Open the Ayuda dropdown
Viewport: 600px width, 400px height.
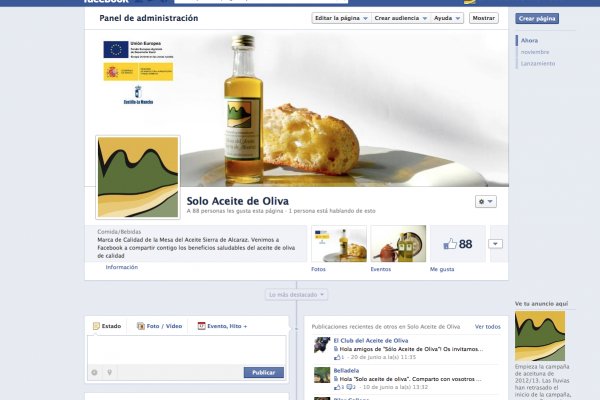click(447, 18)
